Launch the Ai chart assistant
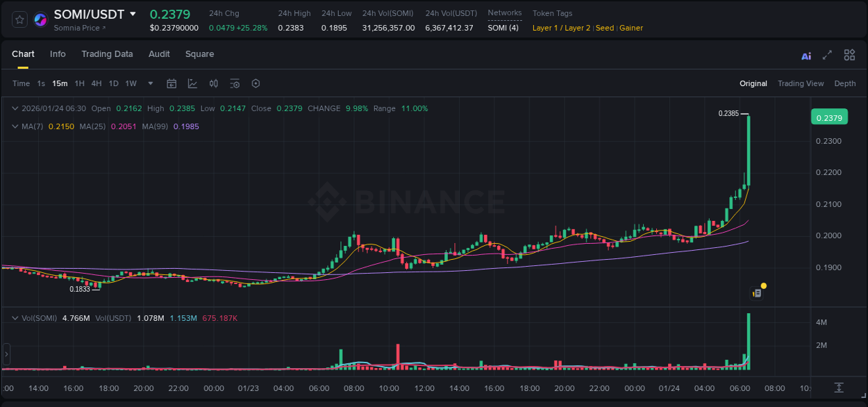Screen dimensions: 868x407 point(806,54)
